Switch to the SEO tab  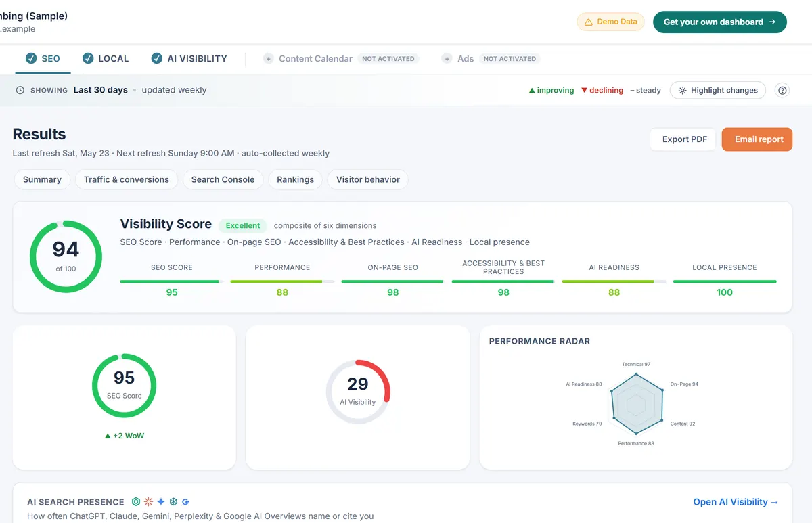[43, 59]
